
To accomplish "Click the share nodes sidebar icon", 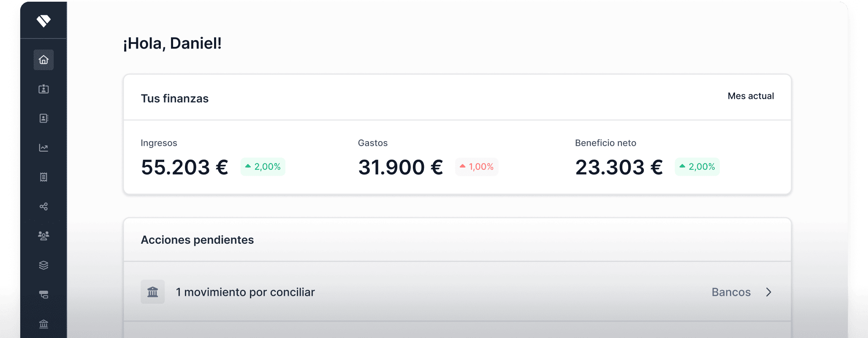I will (x=43, y=207).
